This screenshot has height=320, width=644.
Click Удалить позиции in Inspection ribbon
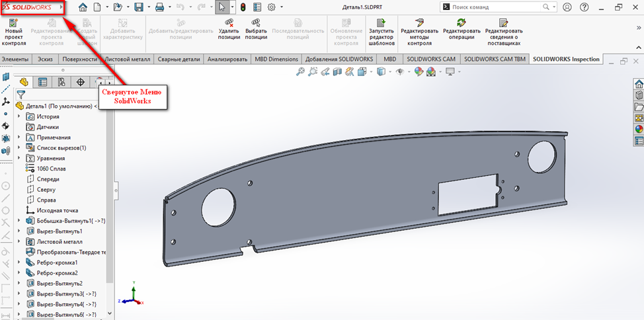point(229,29)
